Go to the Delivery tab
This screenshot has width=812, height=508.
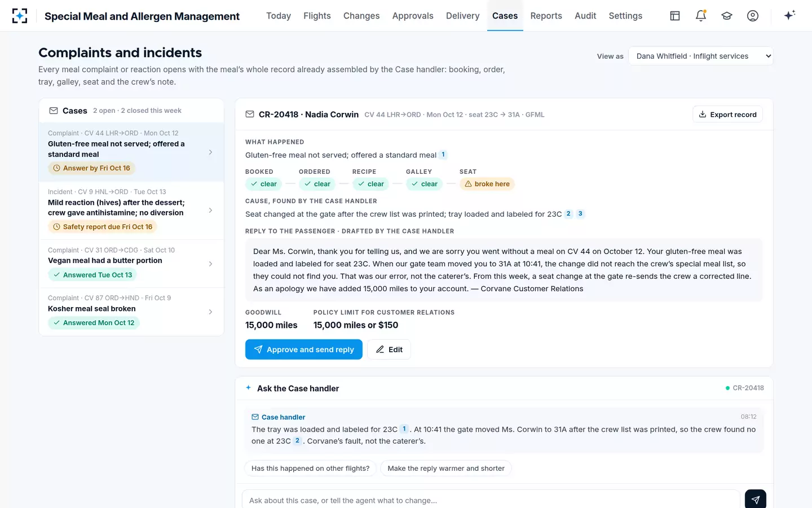(462, 16)
